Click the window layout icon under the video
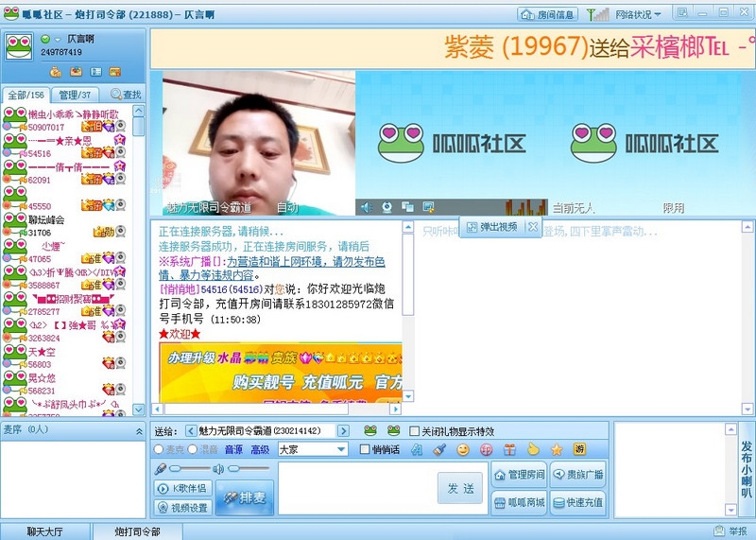Screen dimensions: 756x540 [407, 207]
